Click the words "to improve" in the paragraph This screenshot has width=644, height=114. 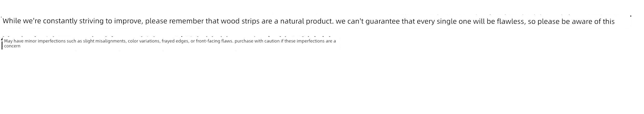click(124, 21)
